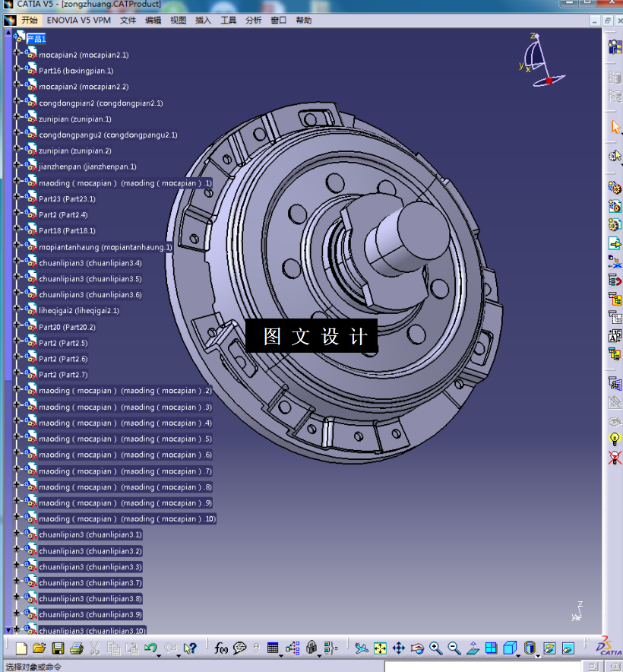Expand the liheqigai2 (liheqigai2.1) node
This screenshot has height=672, width=623.
pyautogui.click(x=17, y=308)
